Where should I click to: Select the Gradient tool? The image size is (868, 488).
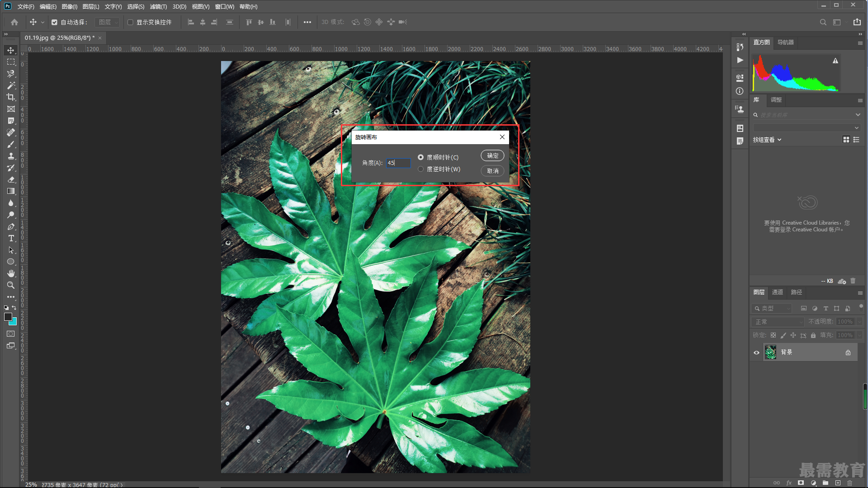coord(11,191)
